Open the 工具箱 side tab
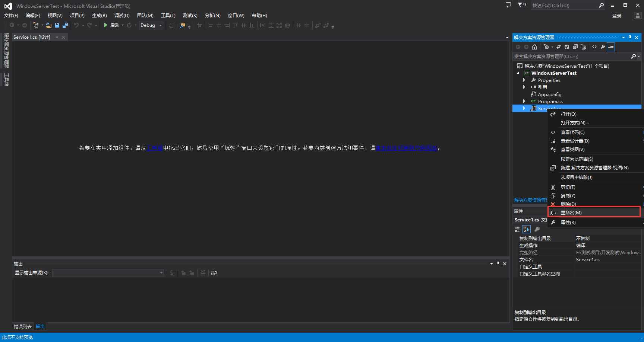Viewport: 644px width, 342px height. [x=6, y=80]
